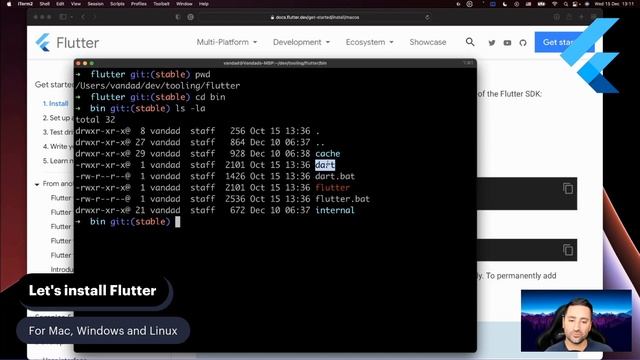This screenshot has height=360, width=640.
Task: Open the Session menu
Action: click(x=96, y=4)
